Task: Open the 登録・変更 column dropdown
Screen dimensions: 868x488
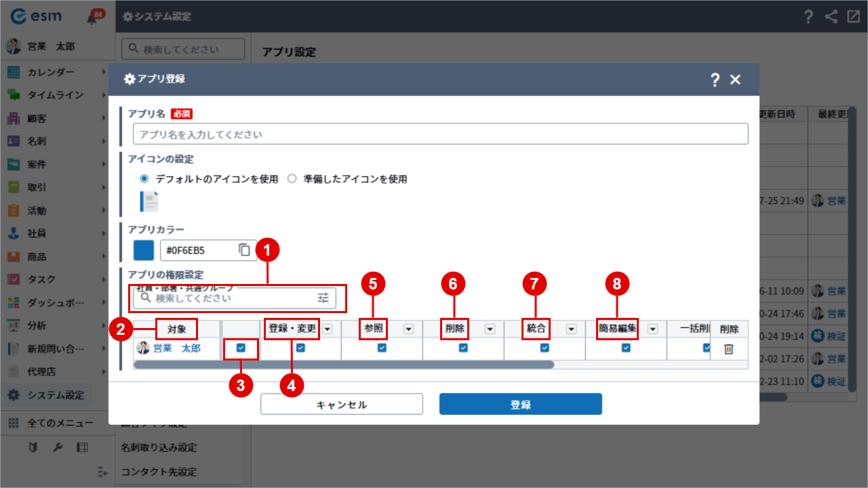Action: click(x=328, y=329)
